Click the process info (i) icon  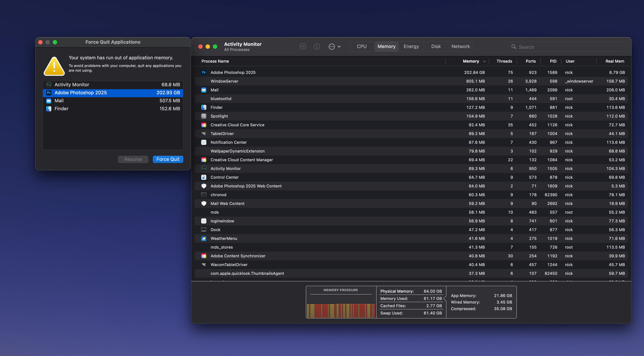(317, 47)
